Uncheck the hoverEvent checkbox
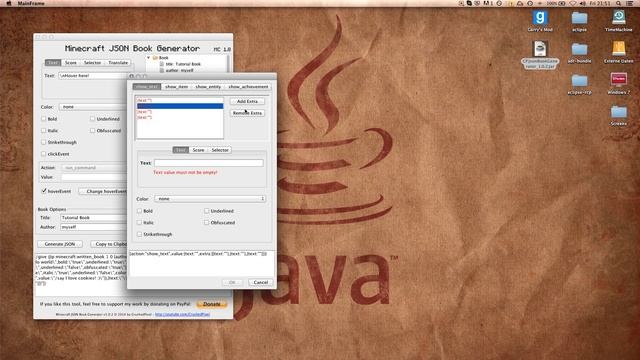Screen dimensions: 640x360 44,191
